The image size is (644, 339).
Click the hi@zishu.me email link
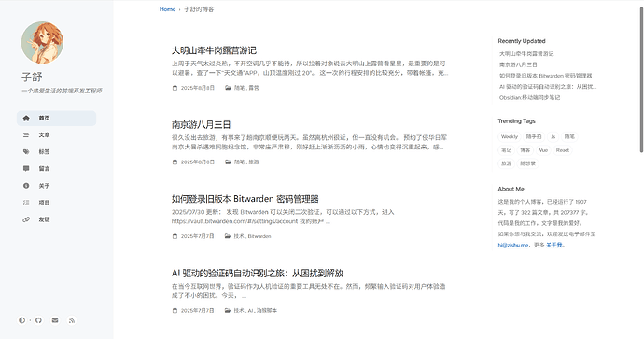click(x=513, y=246)
